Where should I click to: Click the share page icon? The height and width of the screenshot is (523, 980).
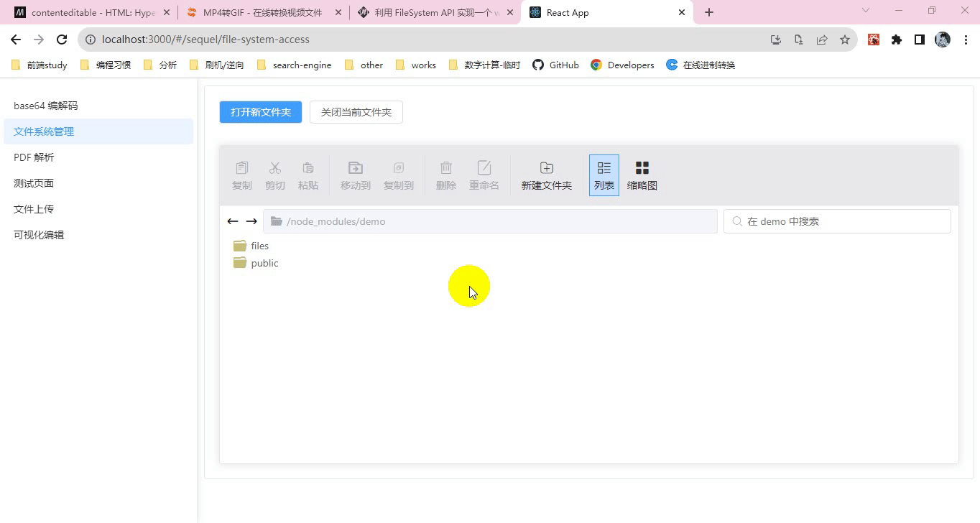[822, 40]
